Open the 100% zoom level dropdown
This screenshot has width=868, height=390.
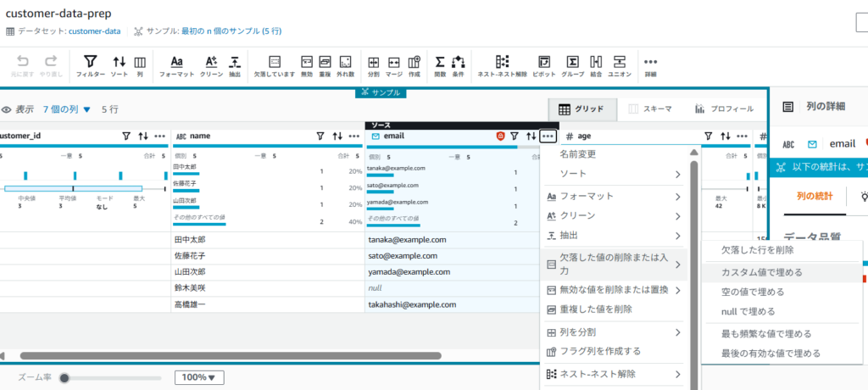point(198,377)
